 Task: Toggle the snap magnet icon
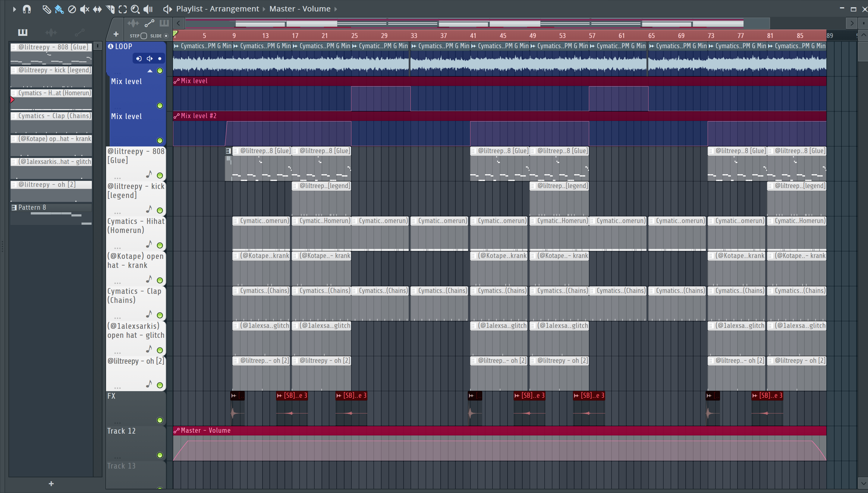27,9
